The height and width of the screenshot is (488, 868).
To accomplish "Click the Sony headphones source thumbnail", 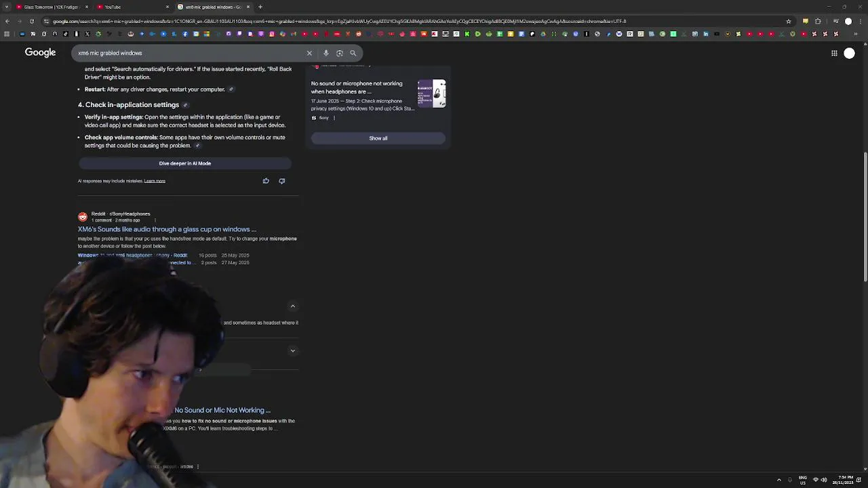I will click(432, 94).
